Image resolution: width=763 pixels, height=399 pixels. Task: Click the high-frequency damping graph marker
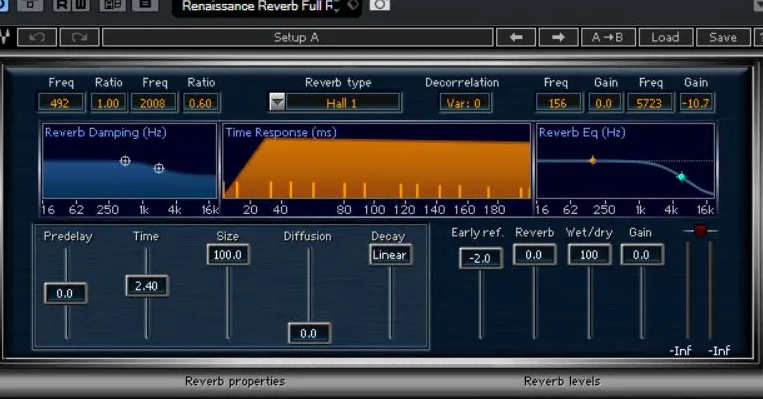tap(159, 168)
